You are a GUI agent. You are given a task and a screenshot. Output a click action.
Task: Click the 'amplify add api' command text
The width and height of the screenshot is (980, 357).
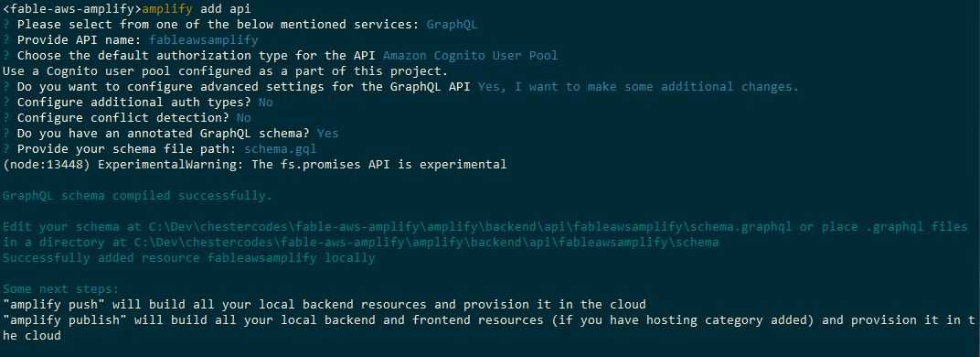[x=197, y=9]
